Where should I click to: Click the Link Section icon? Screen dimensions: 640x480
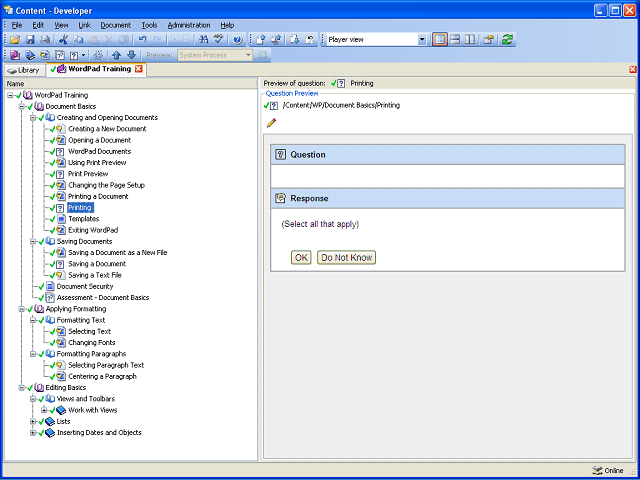point(30,55)
